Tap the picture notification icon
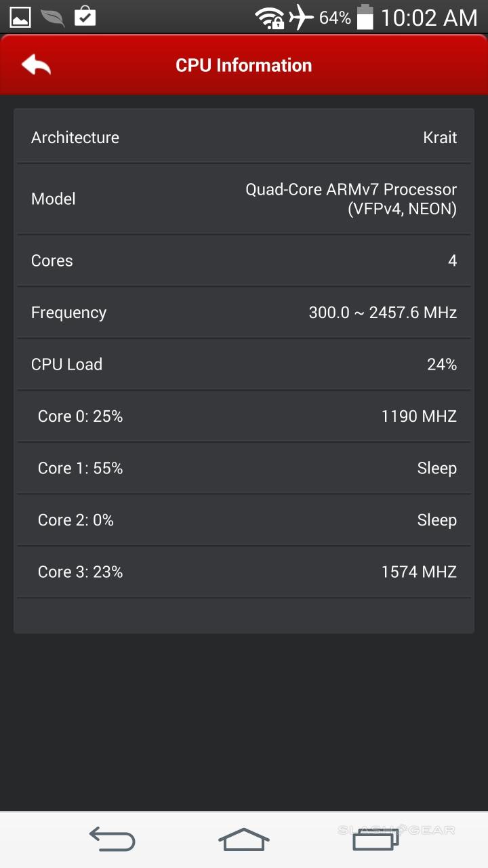This screenshot has height=868, width=488. coord(20,17)
